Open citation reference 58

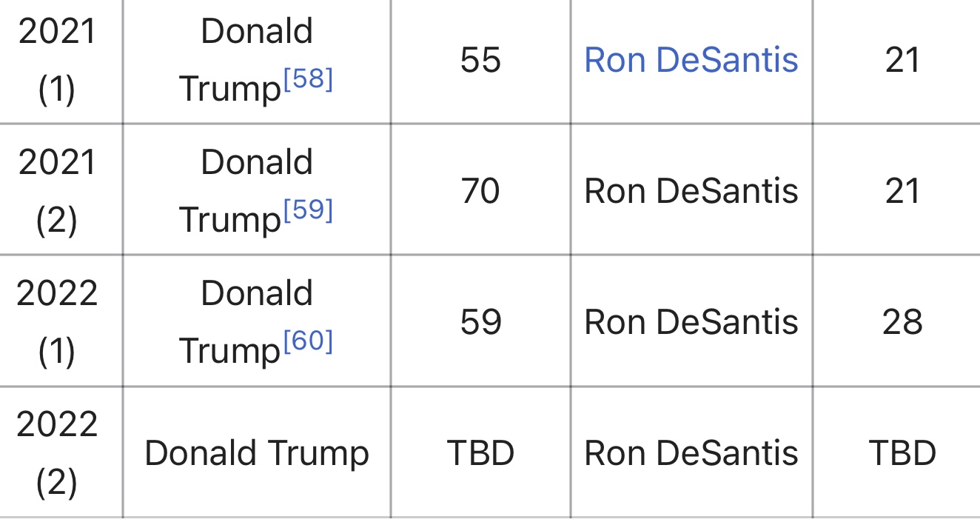(x=308, y=80)
